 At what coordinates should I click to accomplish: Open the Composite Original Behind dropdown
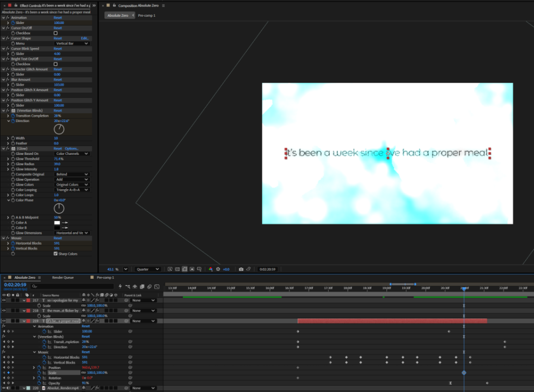point(72,174)
